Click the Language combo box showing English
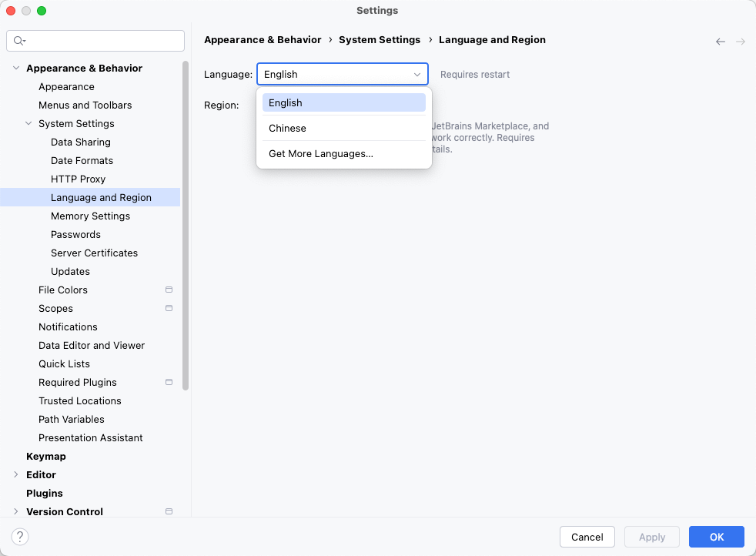The image size is (756, 556). point(343,74)
